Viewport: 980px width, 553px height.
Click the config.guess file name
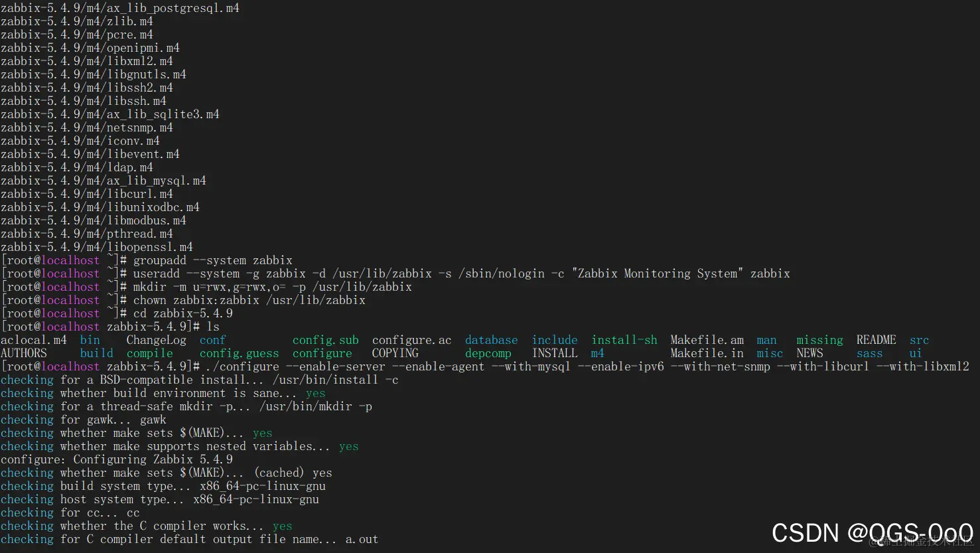pyautogui.click(x=240, y=353)
